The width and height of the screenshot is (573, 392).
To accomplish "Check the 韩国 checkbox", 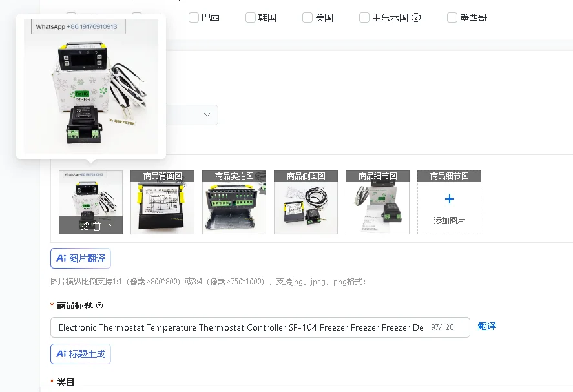I will [x=250, y=17].
